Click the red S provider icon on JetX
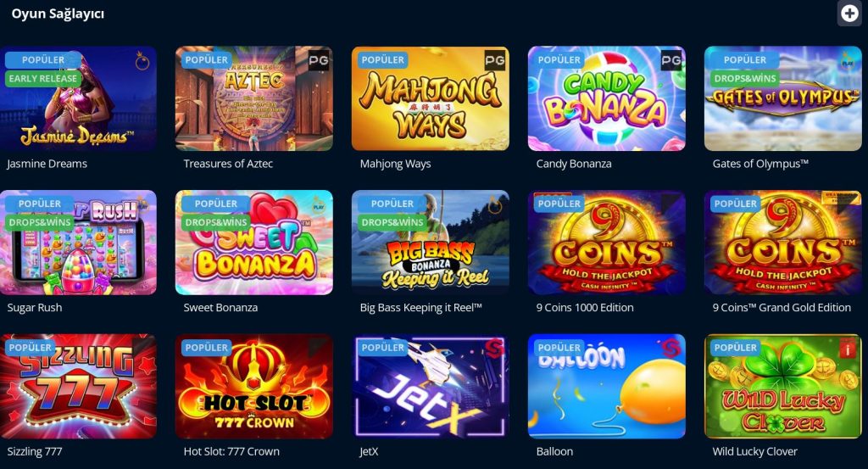The height and width of the screenshot is (469, 868). 494,349
